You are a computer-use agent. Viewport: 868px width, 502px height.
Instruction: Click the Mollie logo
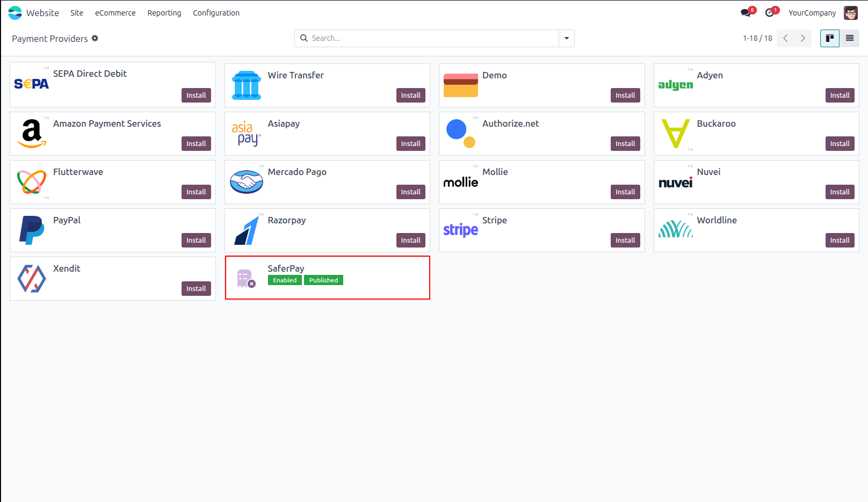click(461, 183)
